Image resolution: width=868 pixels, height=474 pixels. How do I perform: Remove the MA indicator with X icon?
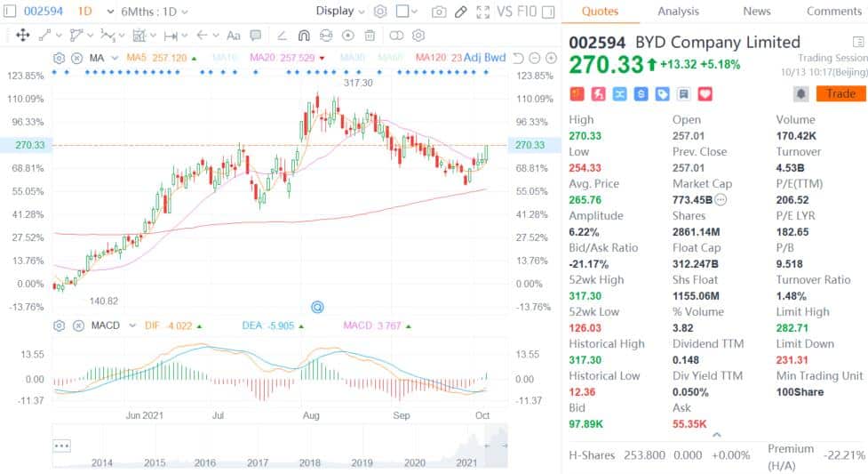pyautogui.click(x=76, y=58)
